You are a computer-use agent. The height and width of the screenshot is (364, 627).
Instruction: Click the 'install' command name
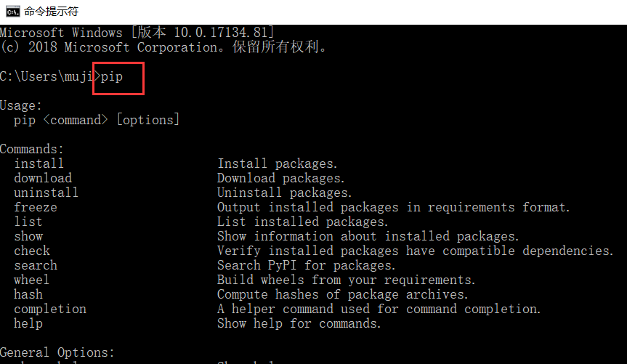coord(39,163)
